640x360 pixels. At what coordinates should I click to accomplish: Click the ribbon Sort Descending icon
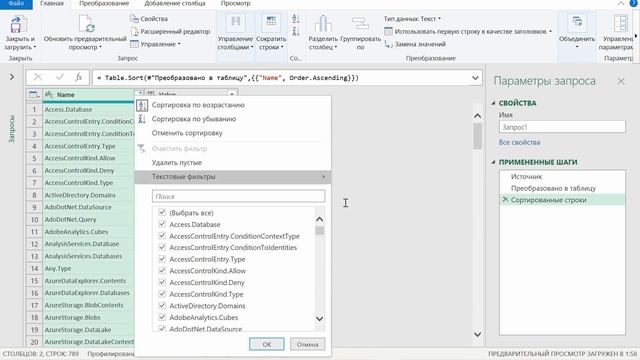tap(296, 31)
